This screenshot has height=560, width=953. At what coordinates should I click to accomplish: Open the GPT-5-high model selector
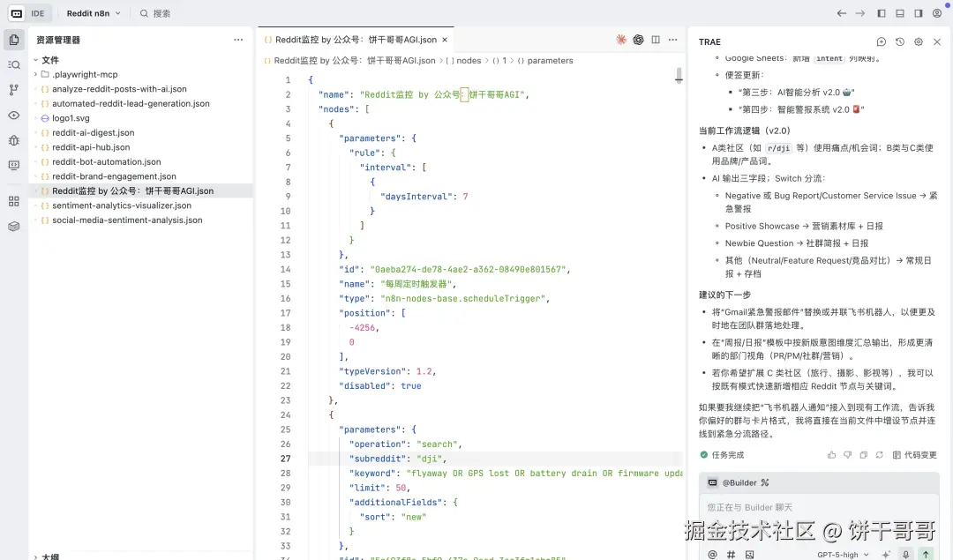pyautogui.click(x=842, y=554)
